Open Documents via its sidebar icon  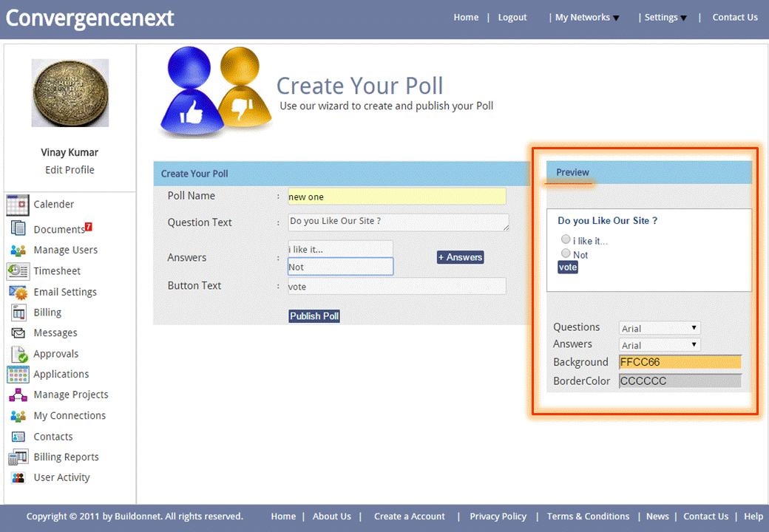pos(18,229)
